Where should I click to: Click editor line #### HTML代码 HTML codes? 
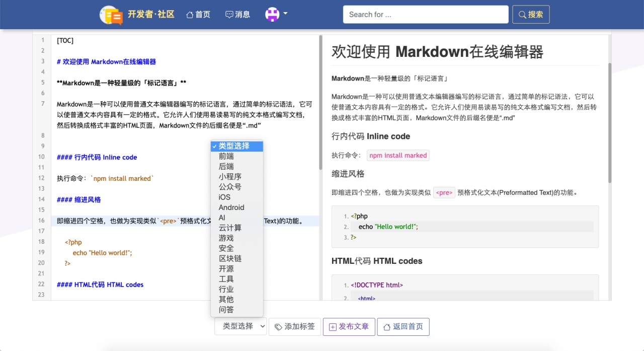[x=100, y=285]
